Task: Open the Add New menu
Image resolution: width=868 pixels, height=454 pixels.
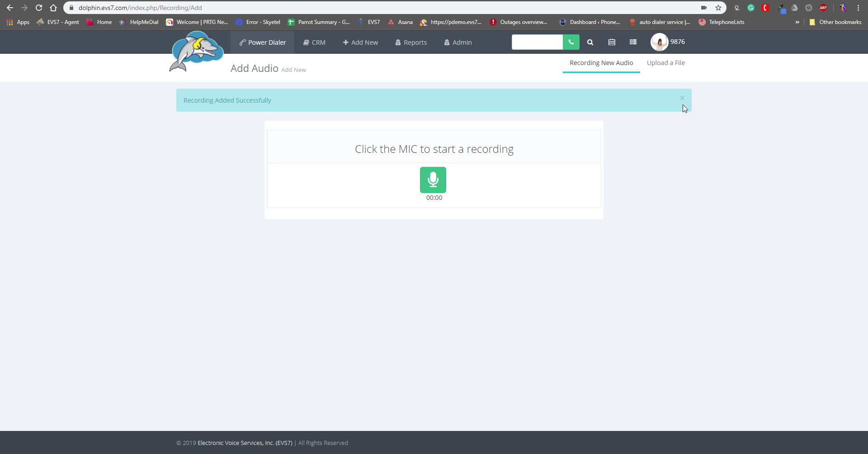Action: pyautogui.click(x=360, y=43)
